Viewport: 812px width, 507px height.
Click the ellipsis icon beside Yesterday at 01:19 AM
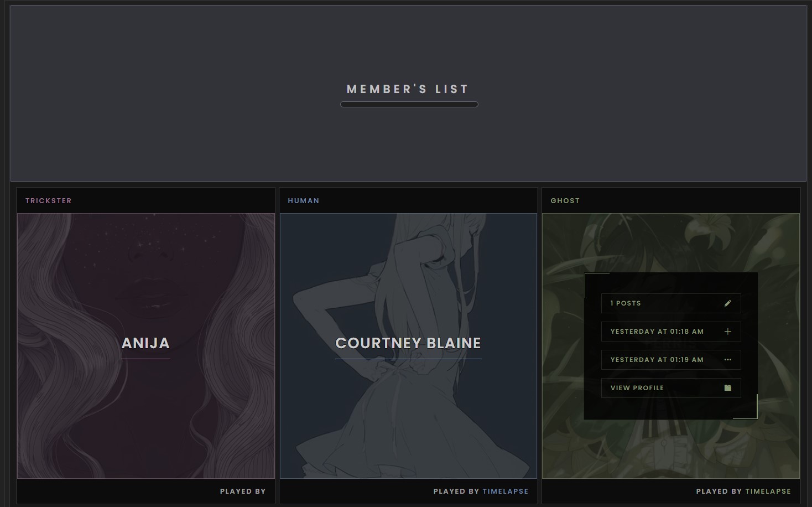(x=727, y=360)
